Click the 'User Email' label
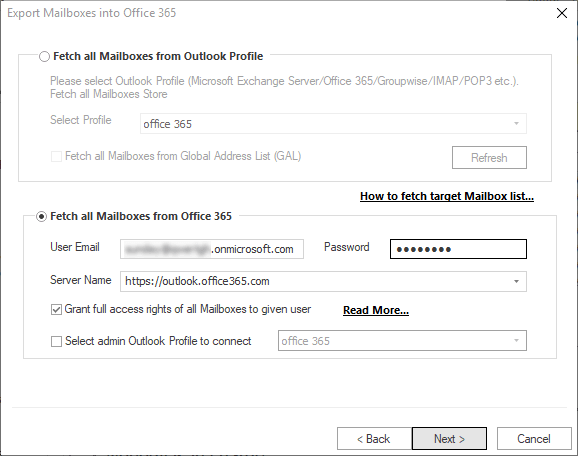Screen dimensions: 578x456 (75, 247)
